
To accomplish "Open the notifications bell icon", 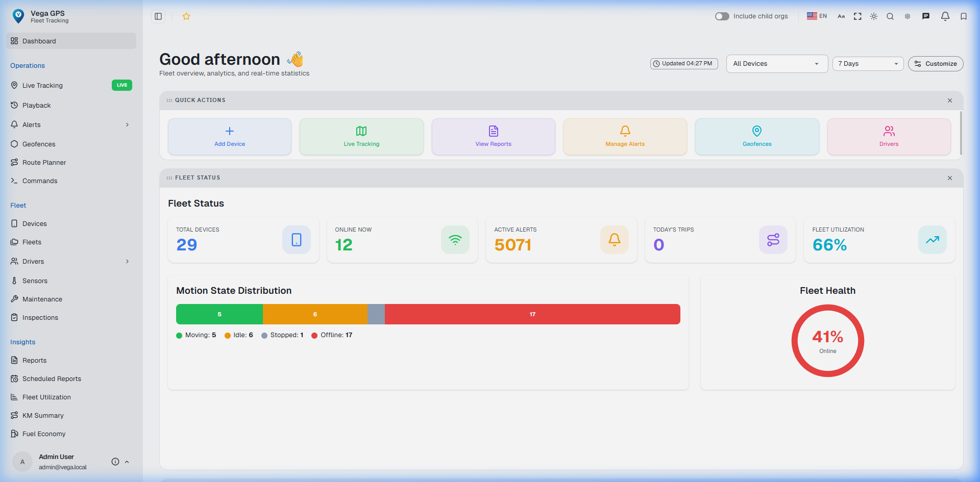I will pyautogui.click(x=945, y=16).
